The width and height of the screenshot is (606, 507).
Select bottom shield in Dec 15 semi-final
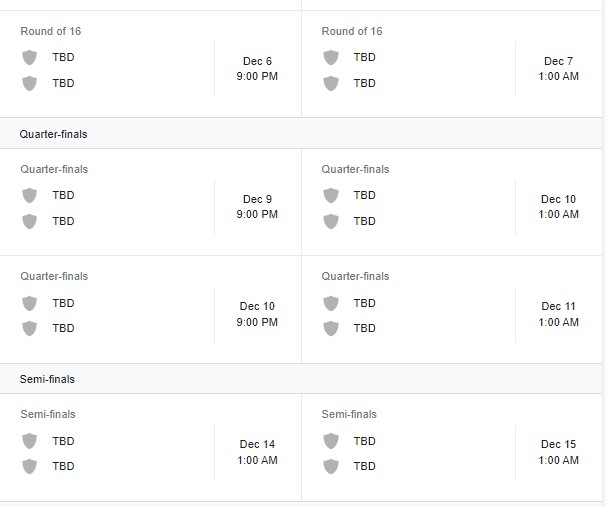pos(331,466)
